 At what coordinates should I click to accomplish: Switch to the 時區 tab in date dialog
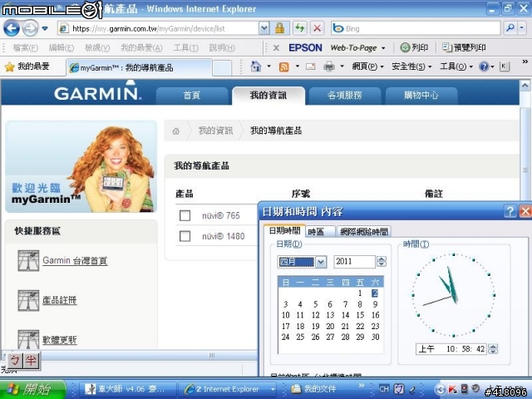tap(320, 232)
